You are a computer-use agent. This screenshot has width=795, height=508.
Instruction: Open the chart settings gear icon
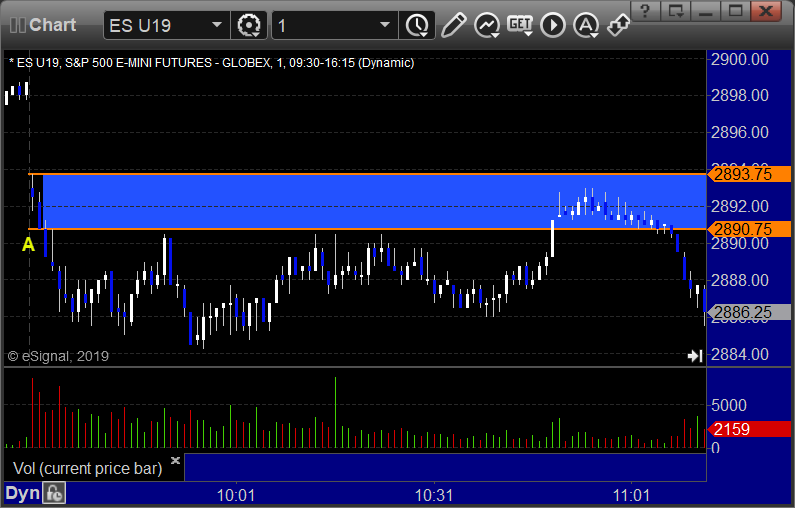coord(248,25)
